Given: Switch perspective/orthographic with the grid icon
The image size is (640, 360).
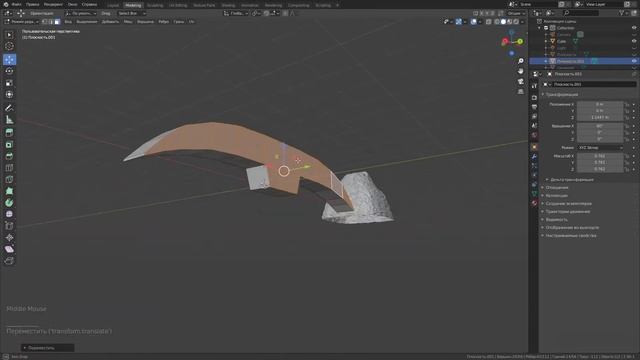Looking at the screenshot, I should pyautogui.click(x=520, y=92).
